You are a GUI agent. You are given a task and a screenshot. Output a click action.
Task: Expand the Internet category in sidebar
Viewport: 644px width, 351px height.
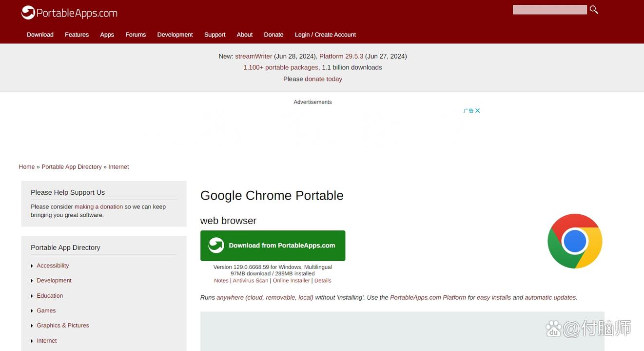[47, 341]
